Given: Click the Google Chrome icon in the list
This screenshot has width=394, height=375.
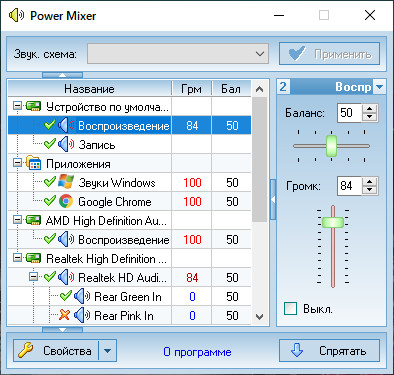Looking at the screenshot, I should 66,201.
